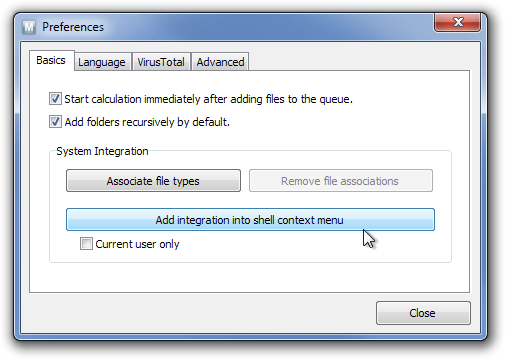Viewport: 506px width, 360px height.
Task: Open the Language tab
Action: (x=102, y=62)
